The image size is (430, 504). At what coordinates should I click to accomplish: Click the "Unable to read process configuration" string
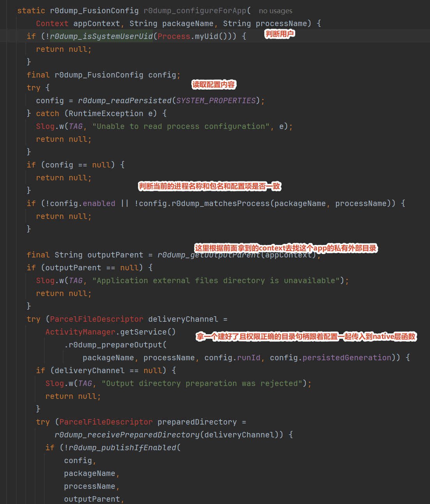pos(181,126)
